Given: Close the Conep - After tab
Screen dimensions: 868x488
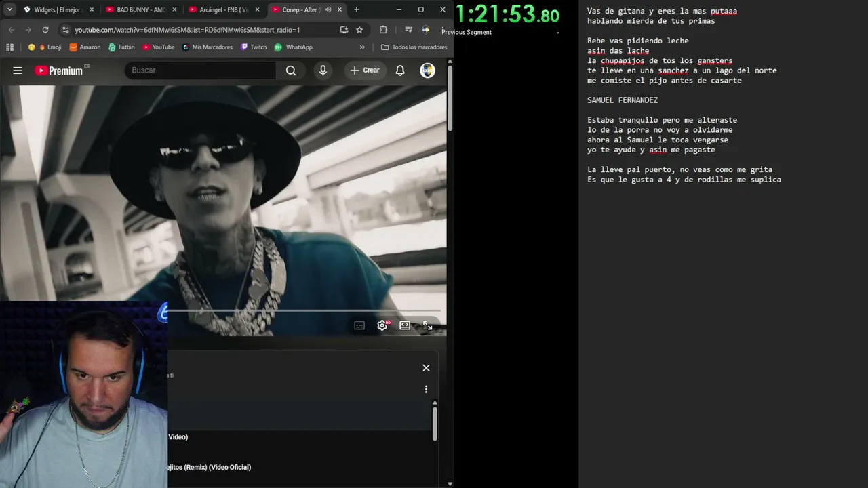Looking at the screenshot, I should coord(340,9).
